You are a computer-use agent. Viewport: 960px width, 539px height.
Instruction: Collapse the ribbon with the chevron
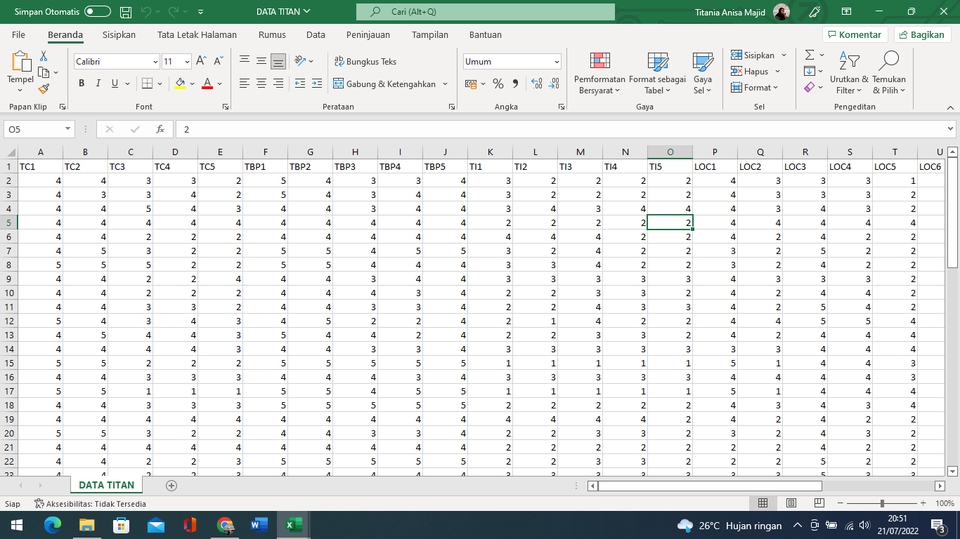click(950, 107)
